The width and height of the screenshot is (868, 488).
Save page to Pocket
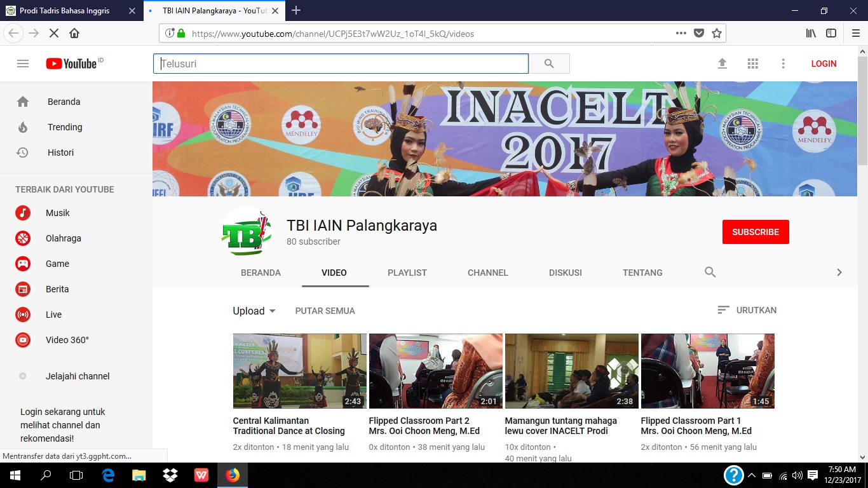(699, 33)
